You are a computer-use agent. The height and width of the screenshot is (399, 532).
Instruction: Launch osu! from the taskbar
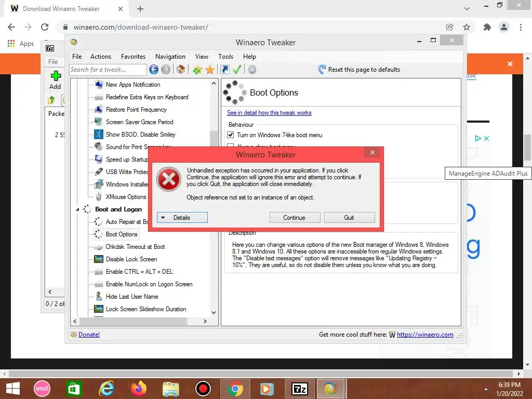[42, 389]
